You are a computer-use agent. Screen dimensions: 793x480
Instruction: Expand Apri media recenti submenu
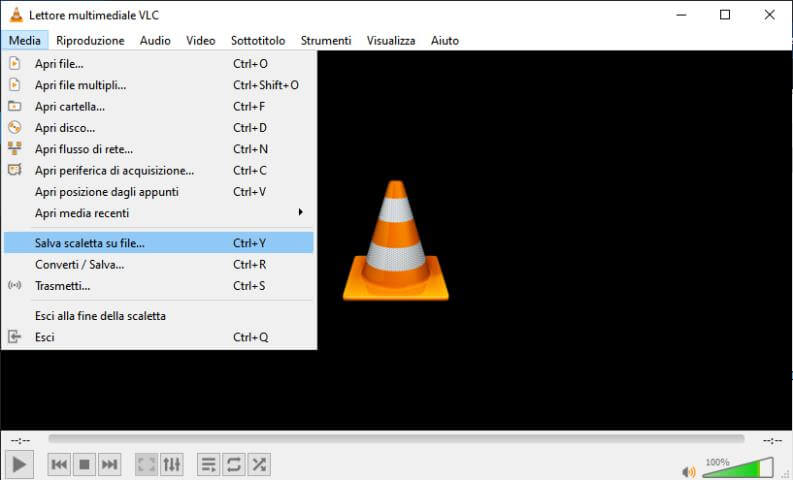click(158, 212)
